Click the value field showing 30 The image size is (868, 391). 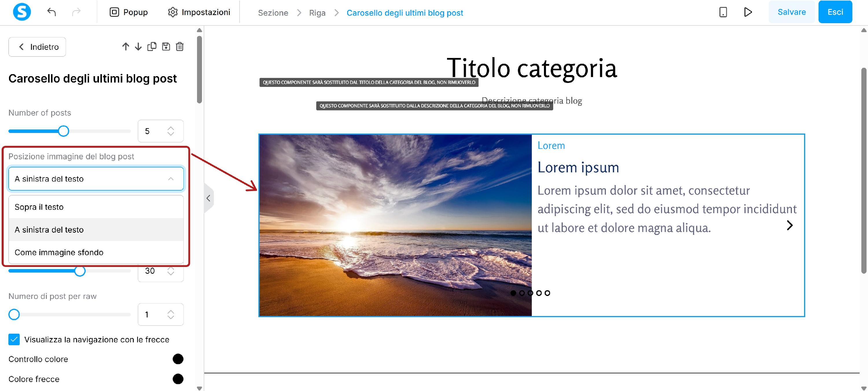click(x=161, y=272)
